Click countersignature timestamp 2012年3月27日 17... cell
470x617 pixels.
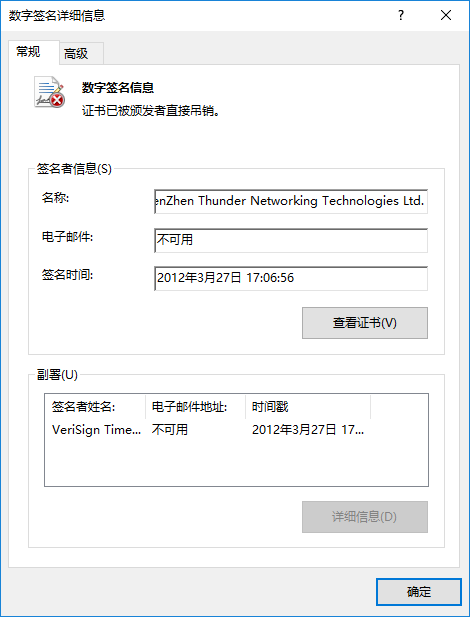[308, 430]
